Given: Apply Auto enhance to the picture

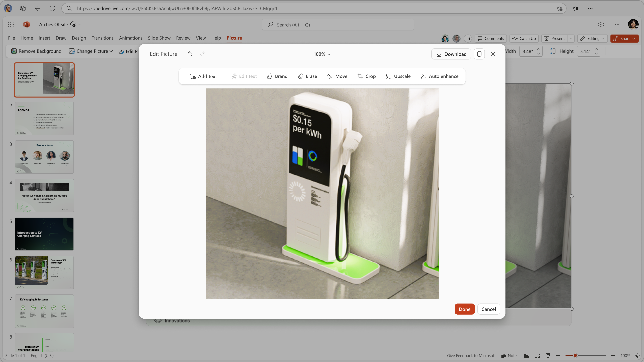Looking at the screenshot, I should (440, 76).
